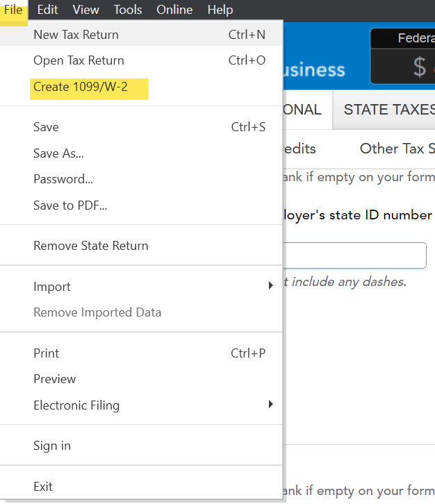
Task: Open the Tools menu
Action: (x=128, y=10)
